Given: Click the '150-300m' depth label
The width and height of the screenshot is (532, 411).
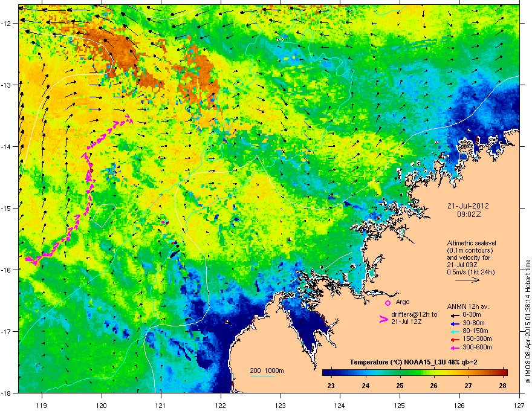Looking at the screenshot, I should 477,338.
